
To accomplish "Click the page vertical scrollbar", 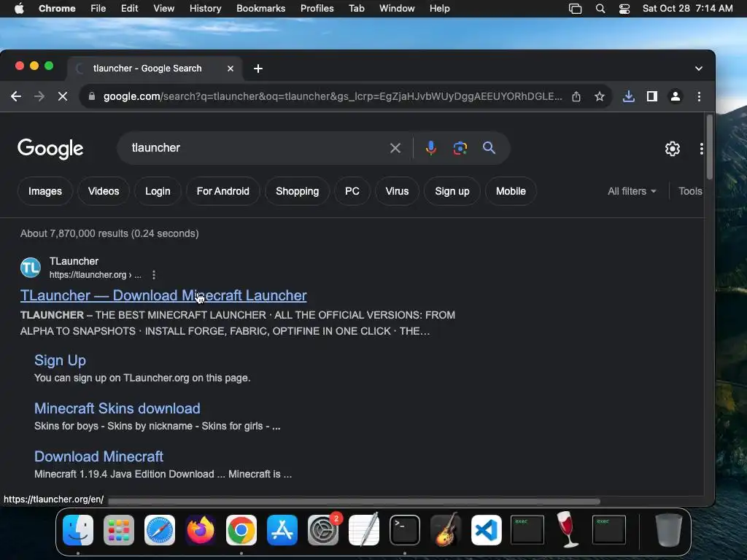I will (x=709, y=147).
